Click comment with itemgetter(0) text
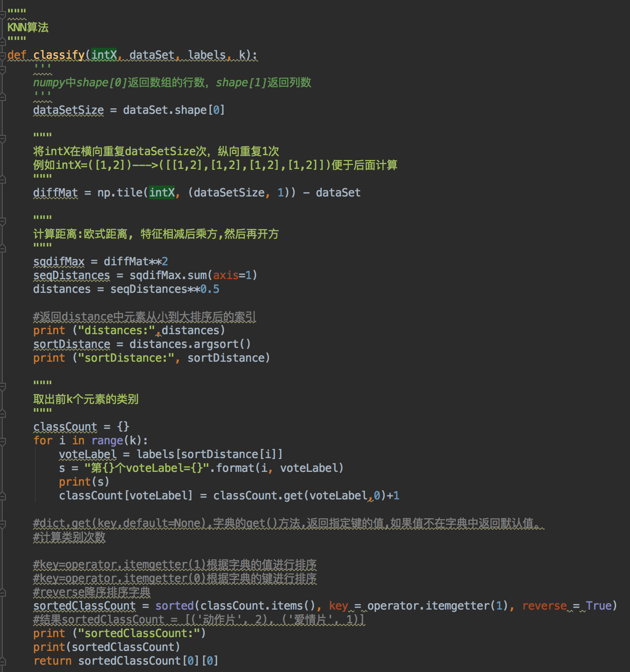 tap(175, 578)
